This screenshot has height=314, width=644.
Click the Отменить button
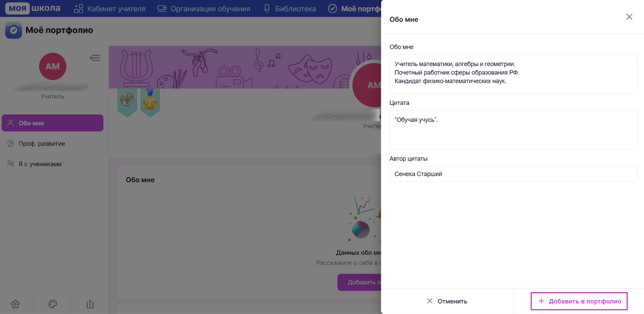pyautogui.click(x=447, y=301)
